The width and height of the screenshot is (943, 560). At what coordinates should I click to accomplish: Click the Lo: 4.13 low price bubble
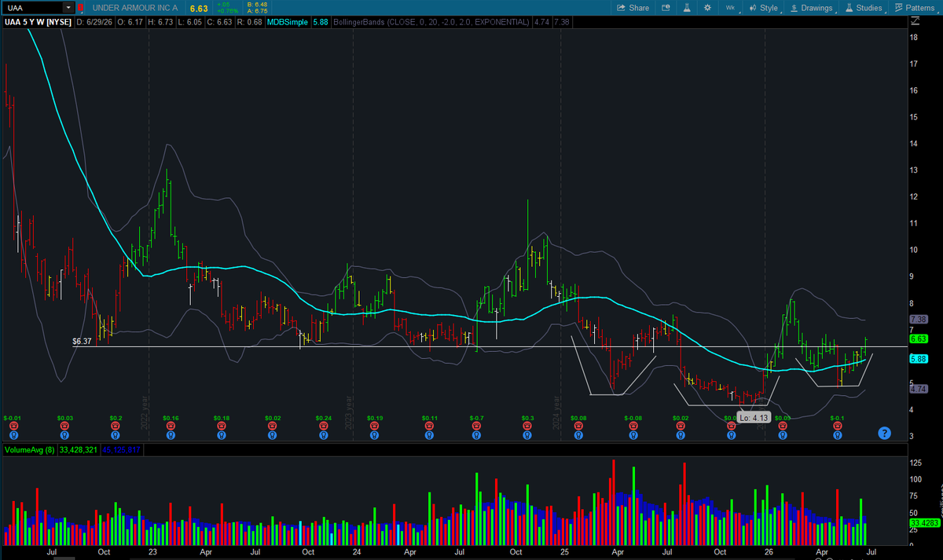(x=752, y=418)
